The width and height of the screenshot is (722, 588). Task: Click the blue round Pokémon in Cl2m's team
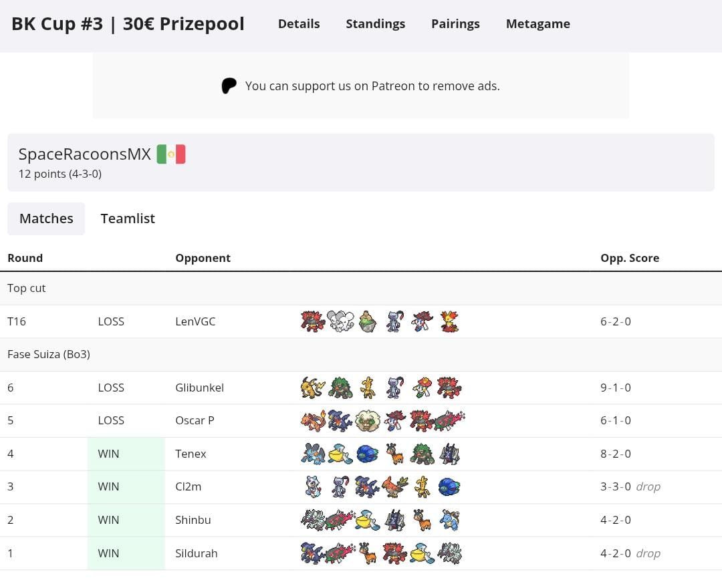tap(449, 487)
